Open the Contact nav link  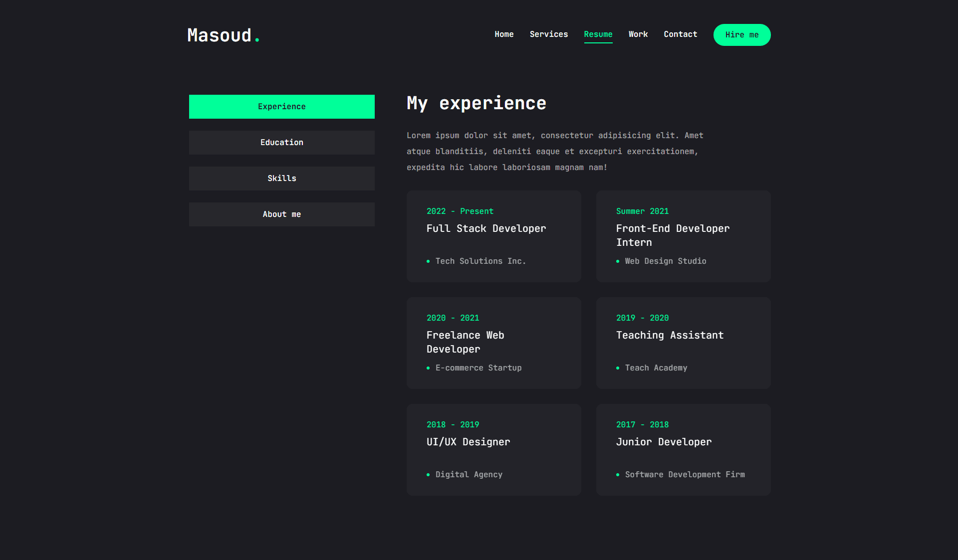[681, 34]
